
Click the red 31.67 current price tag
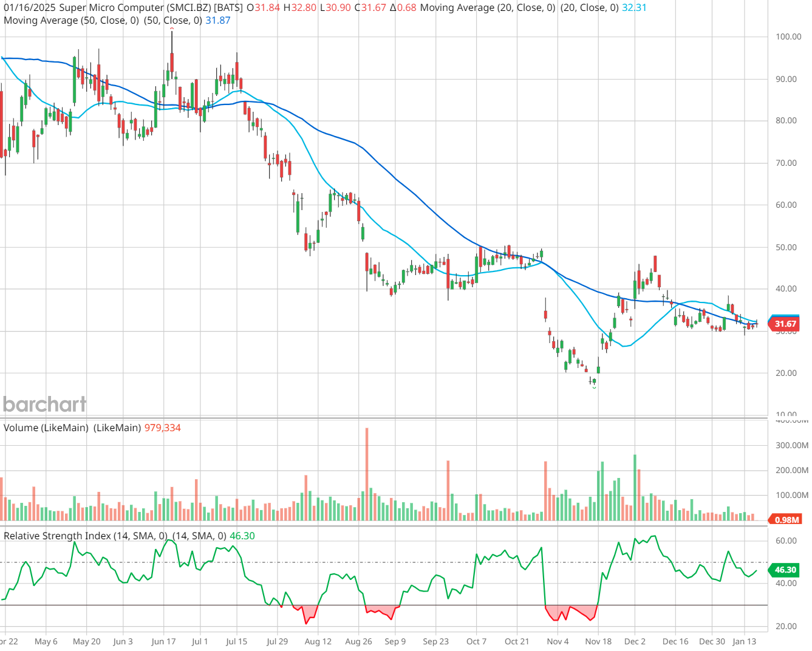(785, 324)
